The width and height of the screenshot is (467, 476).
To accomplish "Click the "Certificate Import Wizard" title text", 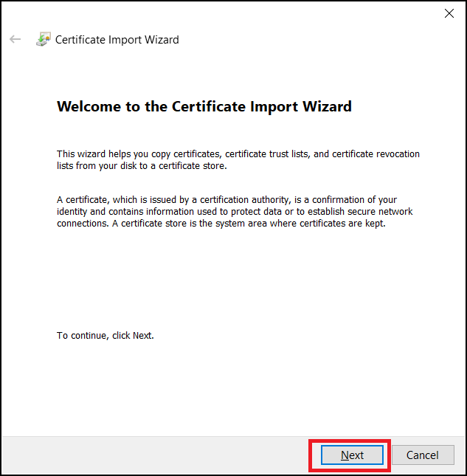I will pos(117,40).
